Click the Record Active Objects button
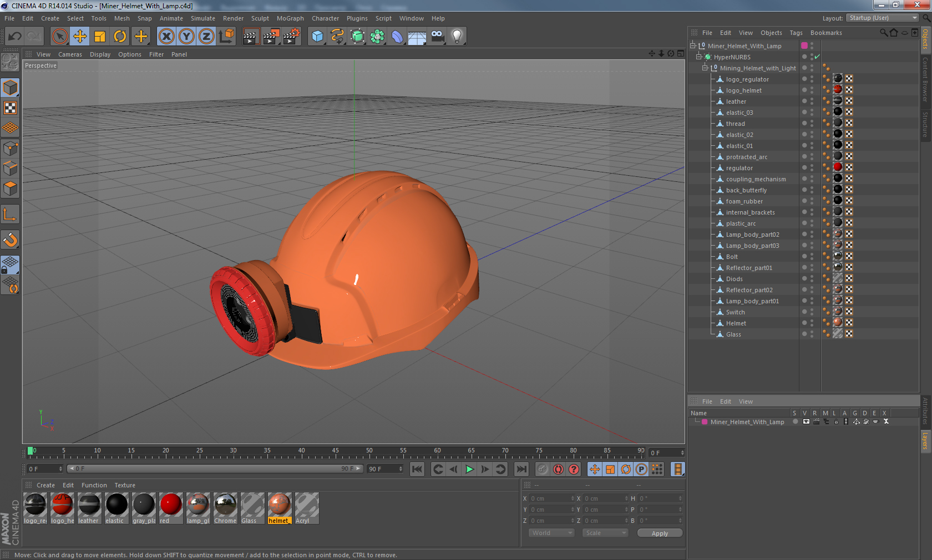932x560 pixels. point(543,469)
